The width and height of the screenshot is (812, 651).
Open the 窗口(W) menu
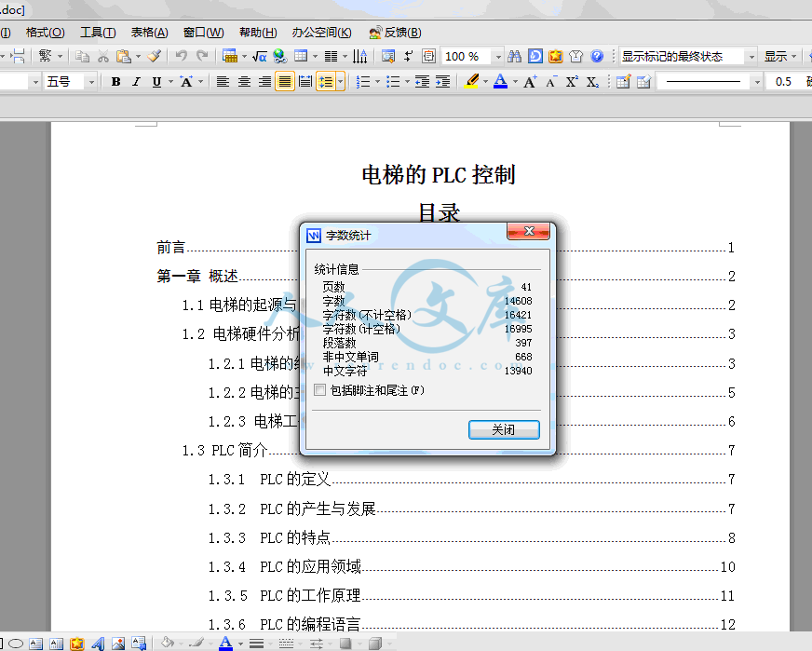pos(204,32)
